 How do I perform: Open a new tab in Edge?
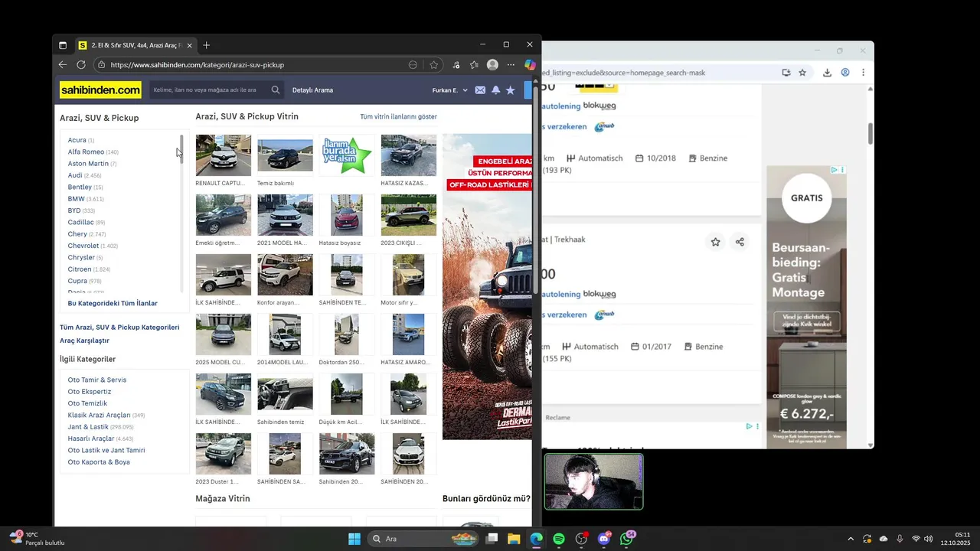tap(206, 45)
